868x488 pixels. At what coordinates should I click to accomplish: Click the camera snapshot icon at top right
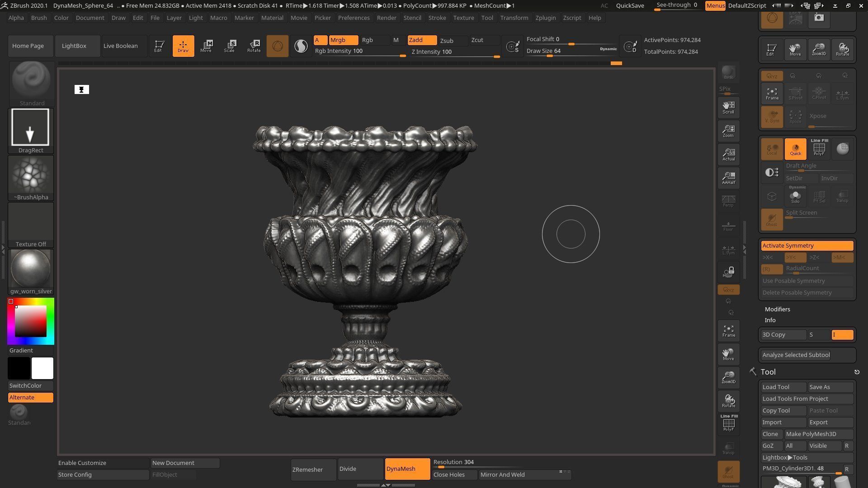coord(819,18)
